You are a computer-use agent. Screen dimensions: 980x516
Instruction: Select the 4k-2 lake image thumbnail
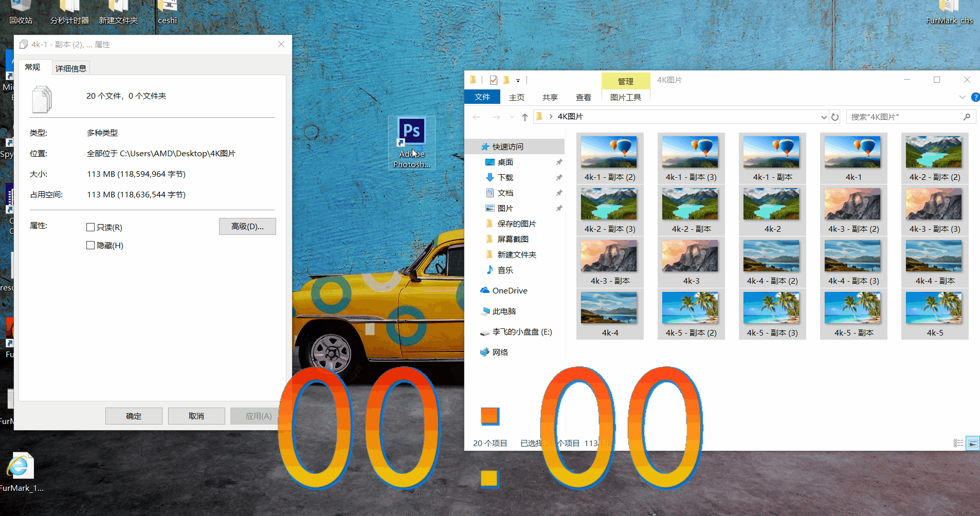pyautogui.click(x=772, y=210)
